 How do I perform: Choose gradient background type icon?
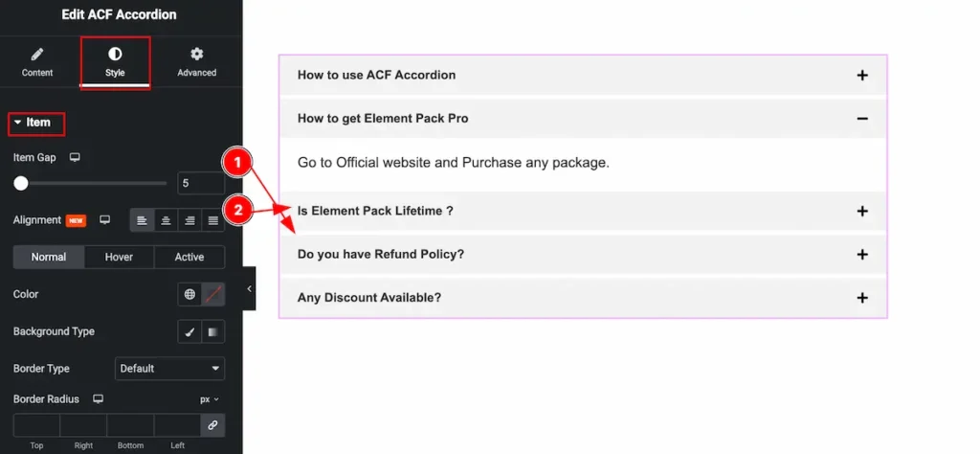click(212, 332)
